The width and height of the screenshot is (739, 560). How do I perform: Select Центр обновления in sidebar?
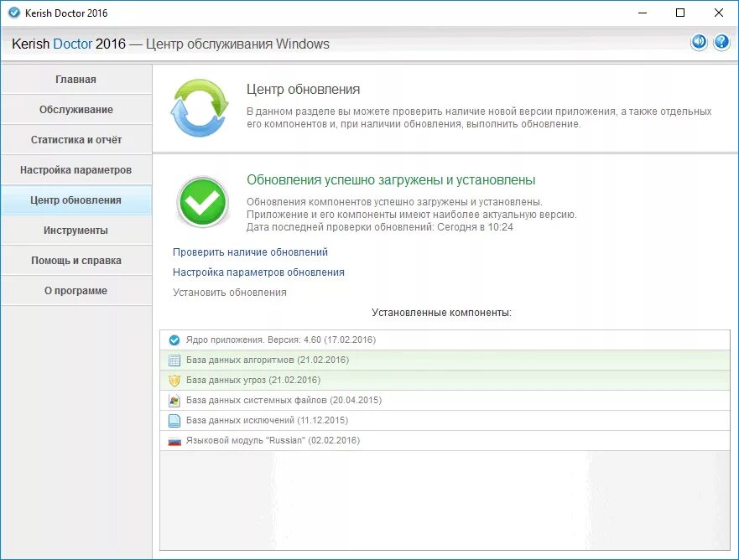point(75,200)
